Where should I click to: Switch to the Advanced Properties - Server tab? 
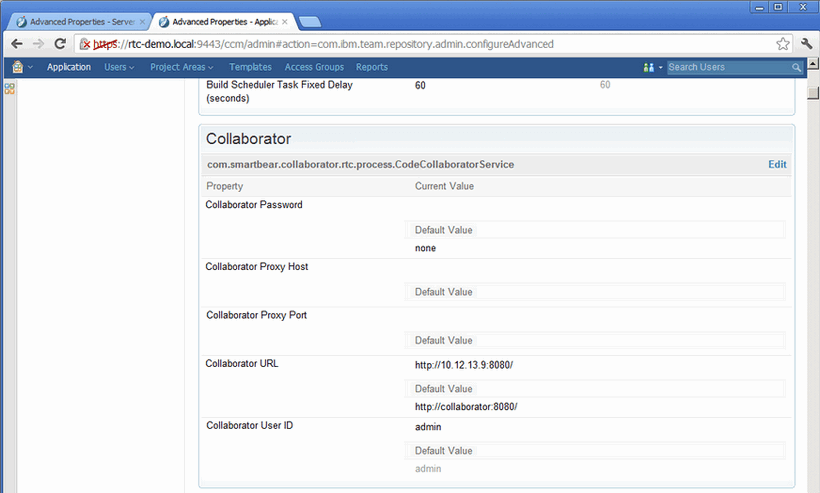[78, 22]
